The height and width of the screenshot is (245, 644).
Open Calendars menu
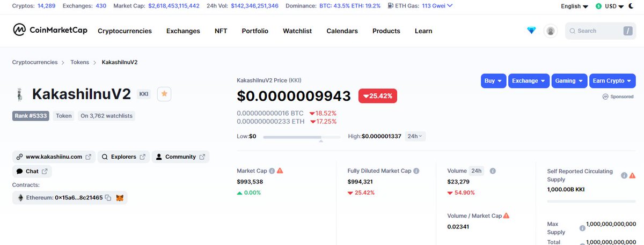point(342,31)
